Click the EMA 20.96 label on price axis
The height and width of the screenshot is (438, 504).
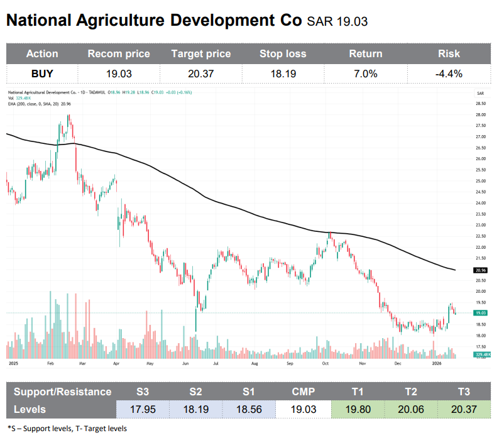pyautogui.click(x=482, y=270)
